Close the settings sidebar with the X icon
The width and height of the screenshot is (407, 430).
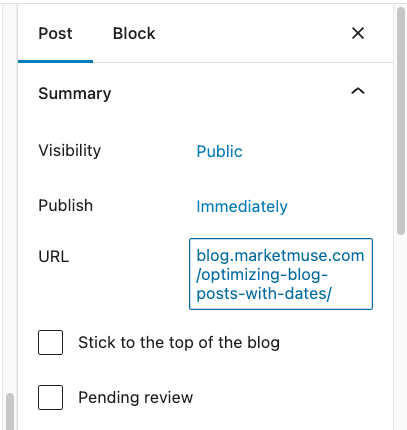(x=358, y=33)
